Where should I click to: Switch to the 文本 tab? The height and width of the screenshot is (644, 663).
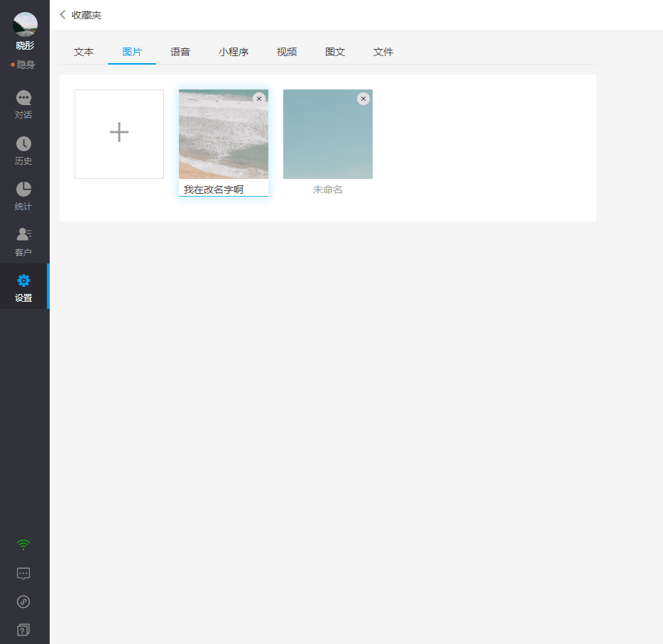84,52
